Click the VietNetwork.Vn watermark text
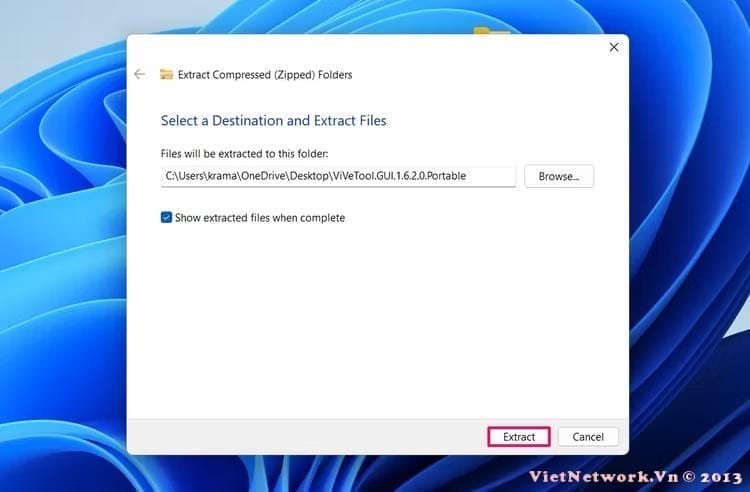The height and width of the screenshot is (492, 750). click(x=640, y=474)
